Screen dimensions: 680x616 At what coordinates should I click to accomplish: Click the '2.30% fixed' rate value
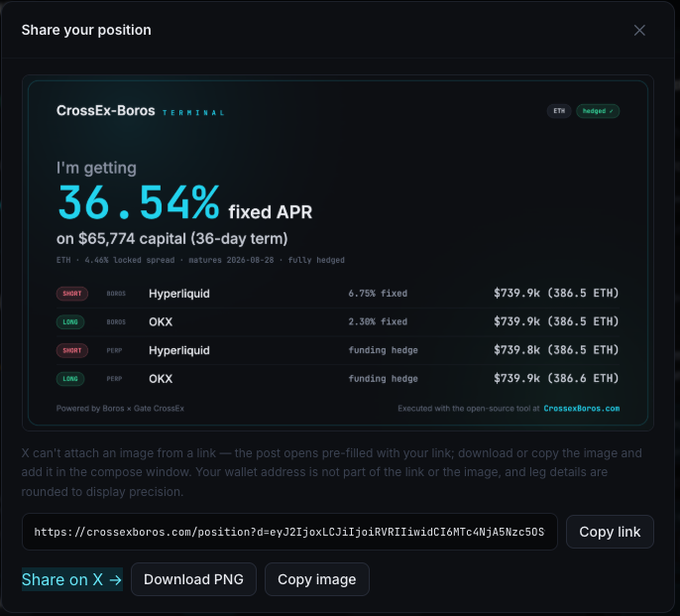[x=378, y=321]
